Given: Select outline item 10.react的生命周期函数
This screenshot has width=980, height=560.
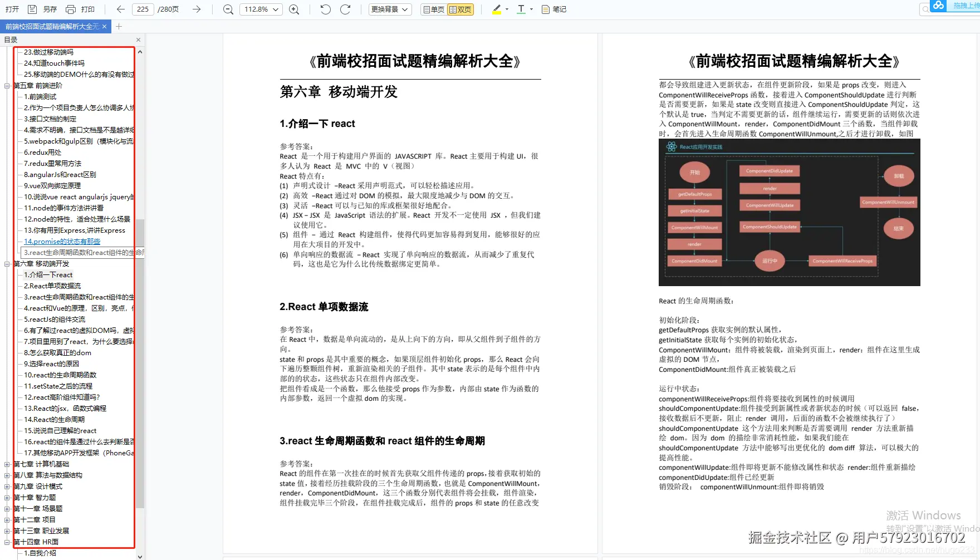Looking at the screenshot, I should pos(60,375).
